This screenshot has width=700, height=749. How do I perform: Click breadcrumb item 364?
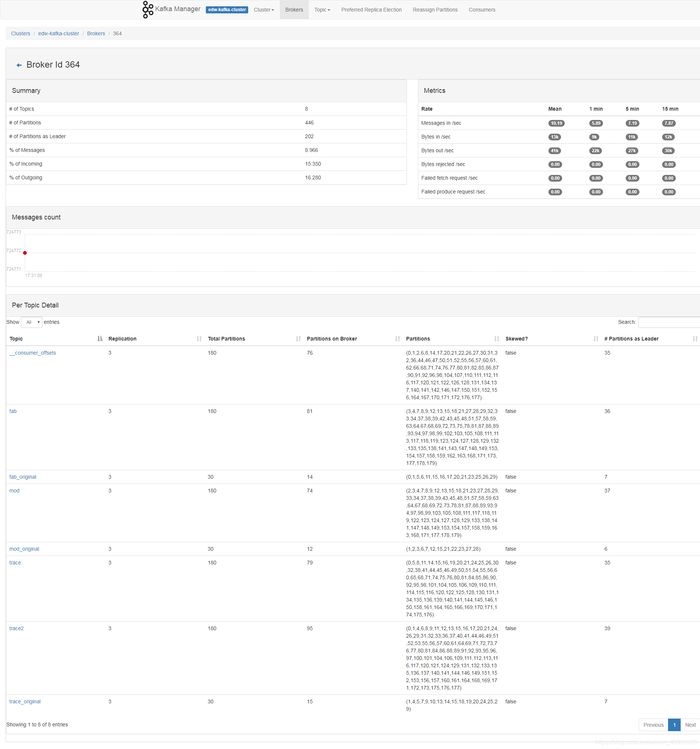pyautogui.click(x=117, y=33)
